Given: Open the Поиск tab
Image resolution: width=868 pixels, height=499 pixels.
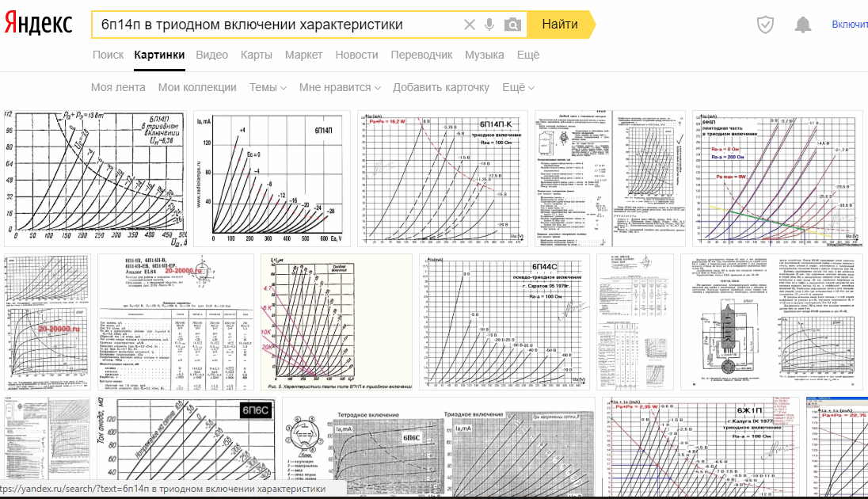Looking at the screenshot, I should pyautogui.click(x=108, y=55).
